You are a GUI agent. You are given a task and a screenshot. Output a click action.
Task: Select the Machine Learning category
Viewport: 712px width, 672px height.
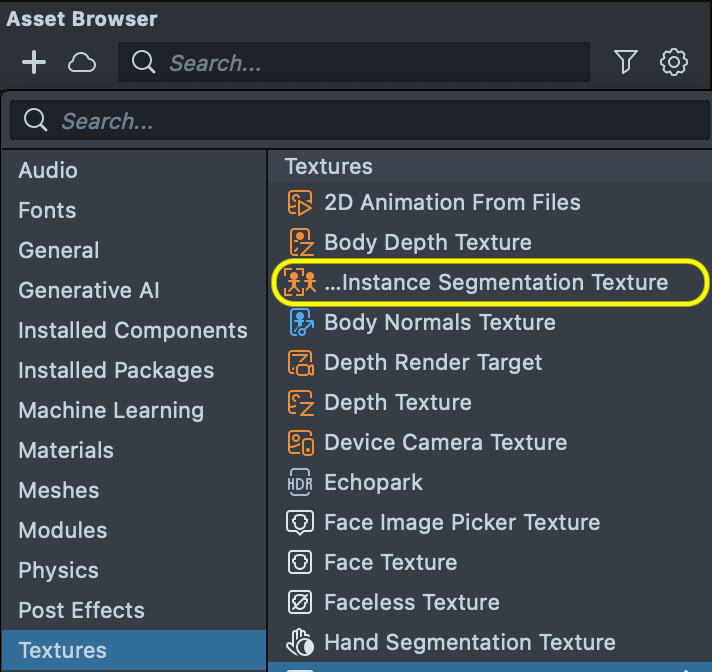click(x=111, y=410)
